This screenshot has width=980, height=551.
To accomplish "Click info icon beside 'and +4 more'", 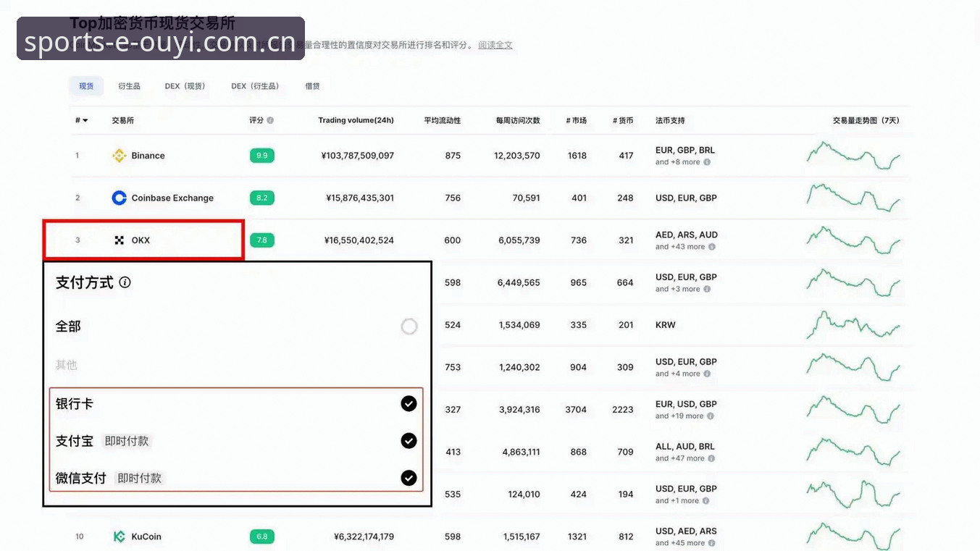I will click(707, 374).
